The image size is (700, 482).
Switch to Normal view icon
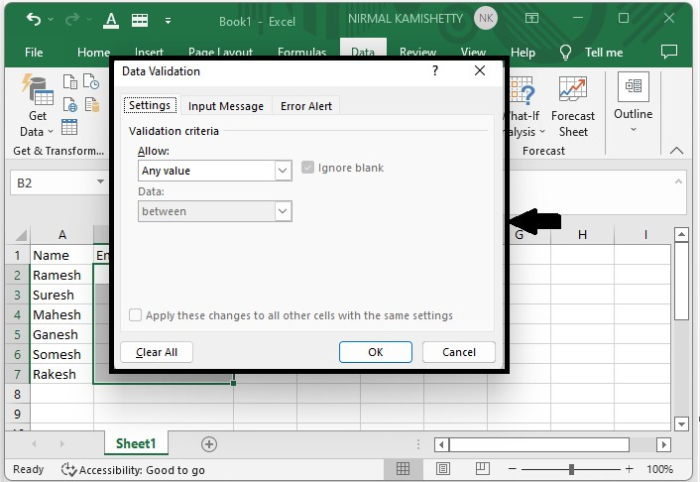point(403,469)
